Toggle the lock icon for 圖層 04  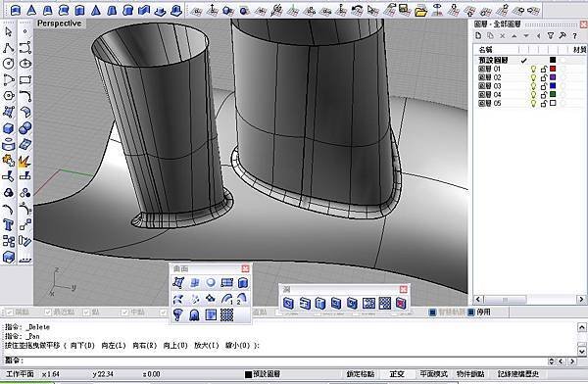543,94
